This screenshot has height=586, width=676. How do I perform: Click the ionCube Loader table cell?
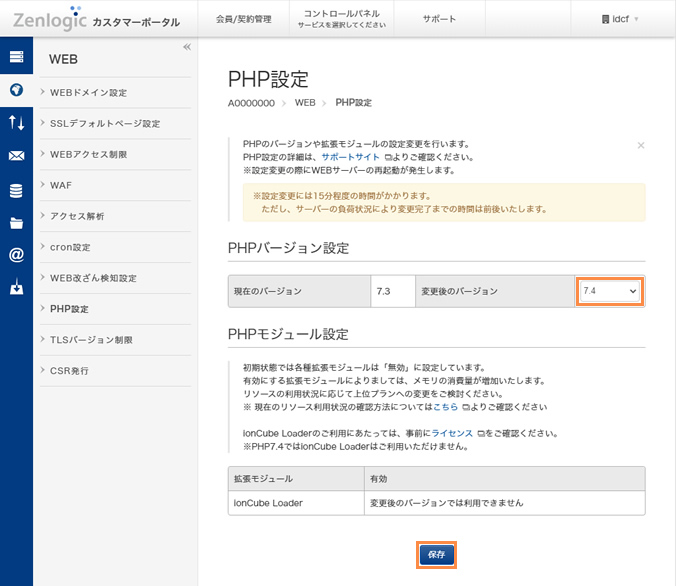296,503
